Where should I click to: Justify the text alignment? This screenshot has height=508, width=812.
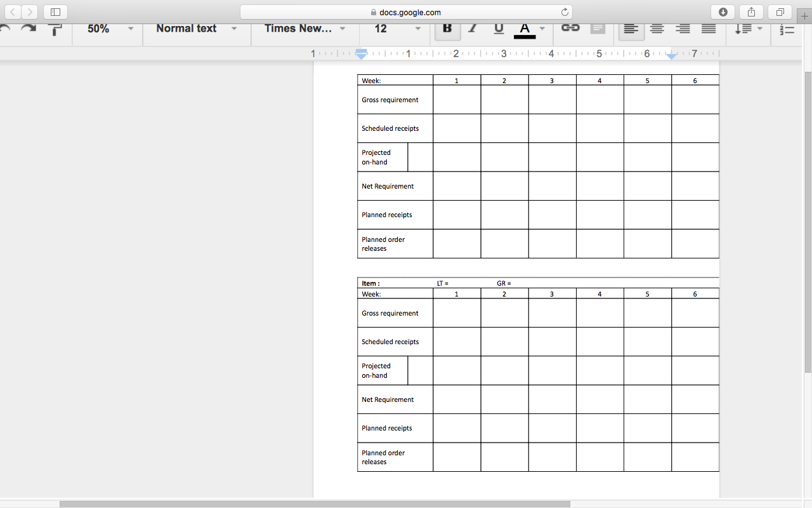(709, 29)
